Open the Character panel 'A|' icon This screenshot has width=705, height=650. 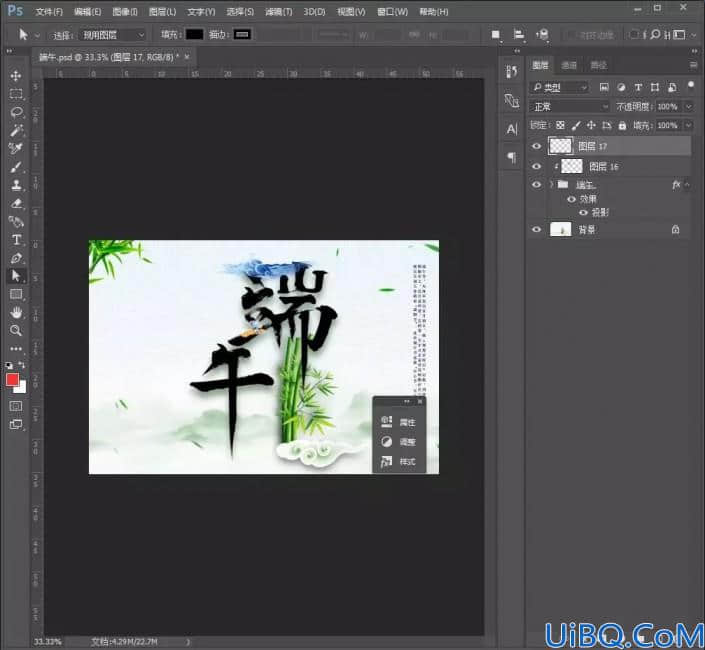click(x=512, y=129)
